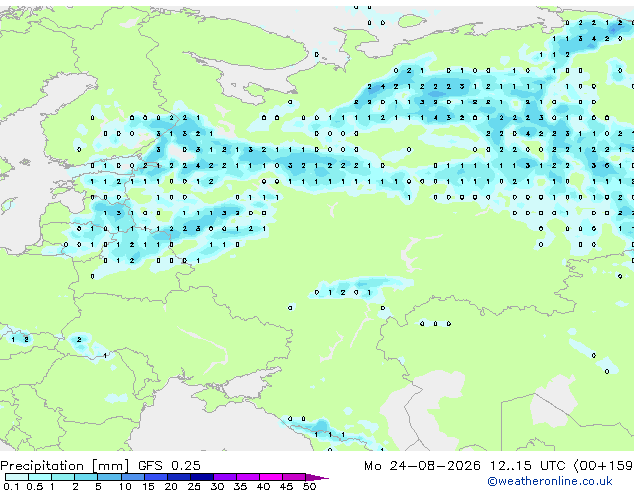The height and width of the screenshot is (490, 634).
Task: Open the weatheronline.co.uk copyright link
Action: pyautogui.click(x=550, y=481)
